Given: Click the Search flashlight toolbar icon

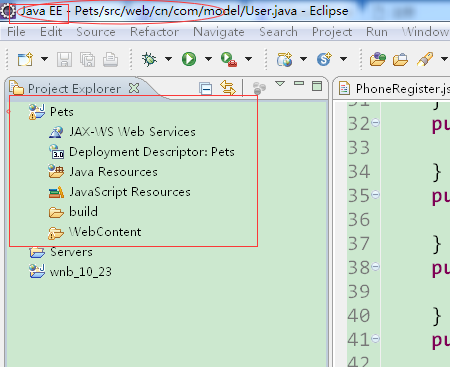Looking at the screenshot, I should pos(425,59).
